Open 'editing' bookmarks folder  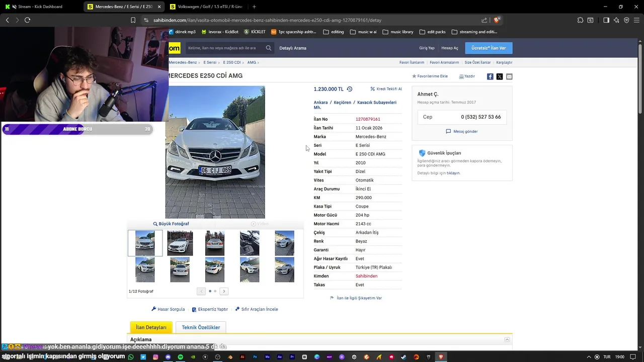click(334, 32)
